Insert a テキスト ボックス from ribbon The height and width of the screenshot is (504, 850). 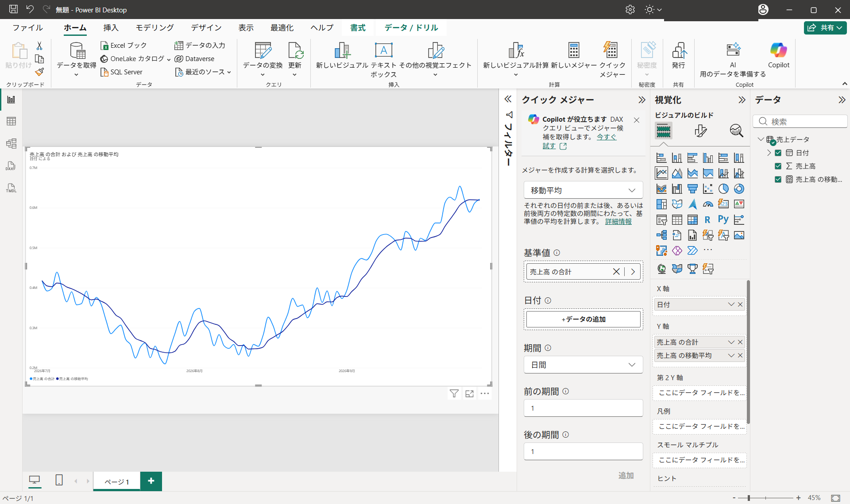[x=383, y=60]
